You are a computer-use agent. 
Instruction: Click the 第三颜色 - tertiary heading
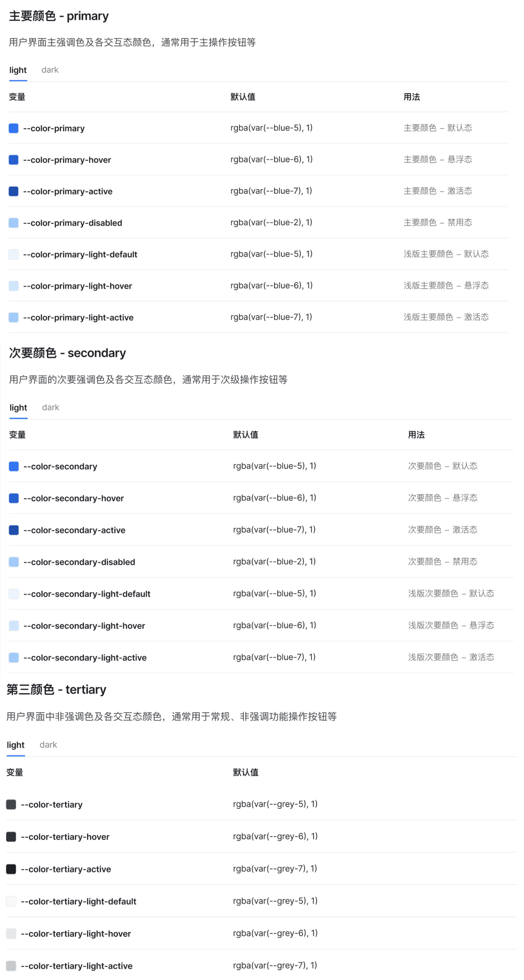(x=56, y=689)
